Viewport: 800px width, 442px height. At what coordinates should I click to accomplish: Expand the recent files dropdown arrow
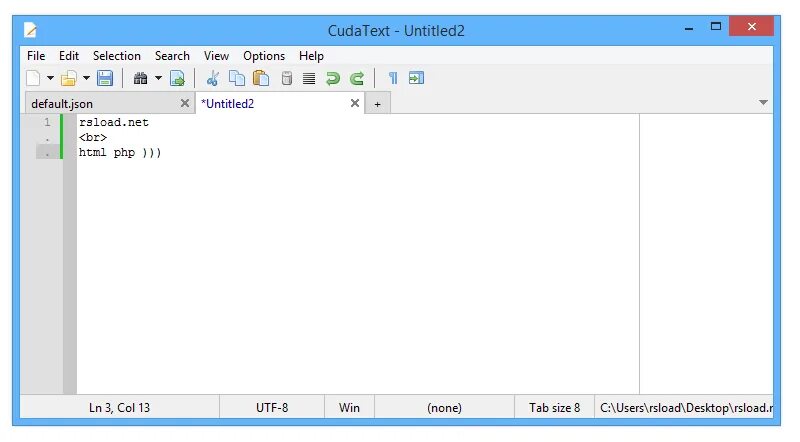coord(86,79)
